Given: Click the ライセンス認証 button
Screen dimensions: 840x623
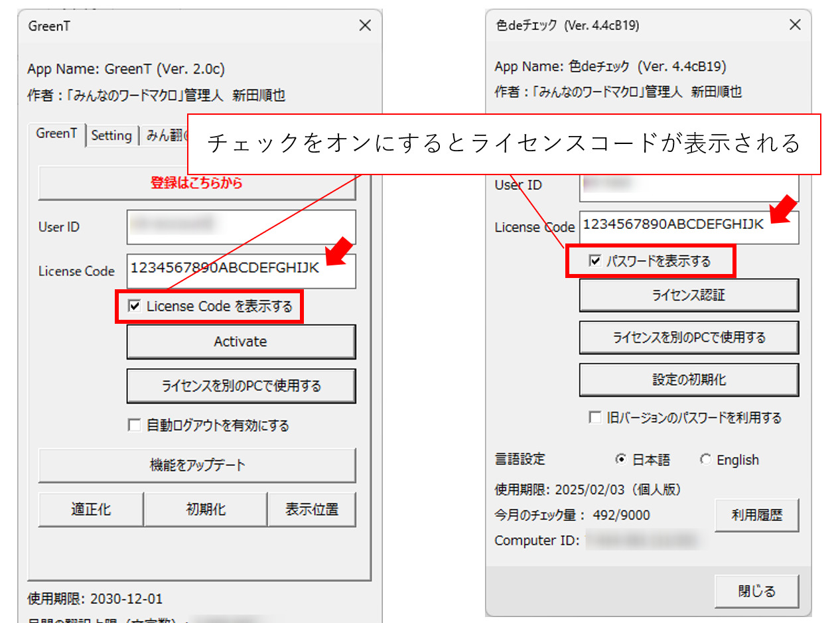Looking at the screenshot, I should click(x=688, y=295).
